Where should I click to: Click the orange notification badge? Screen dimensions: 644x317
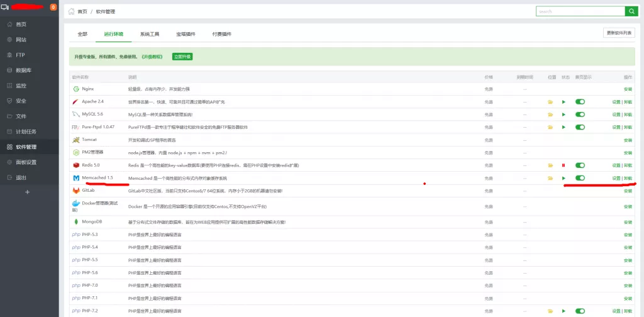(53, 7)
